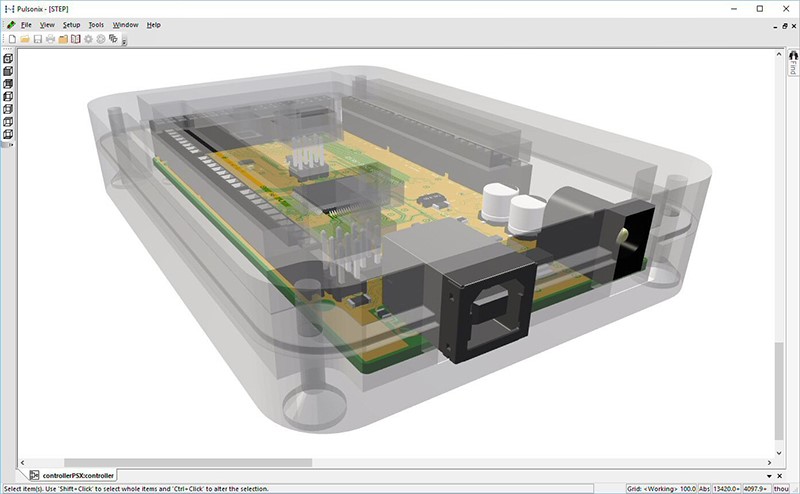
Task: Open the Tools menu
Action: click(96, 24)
